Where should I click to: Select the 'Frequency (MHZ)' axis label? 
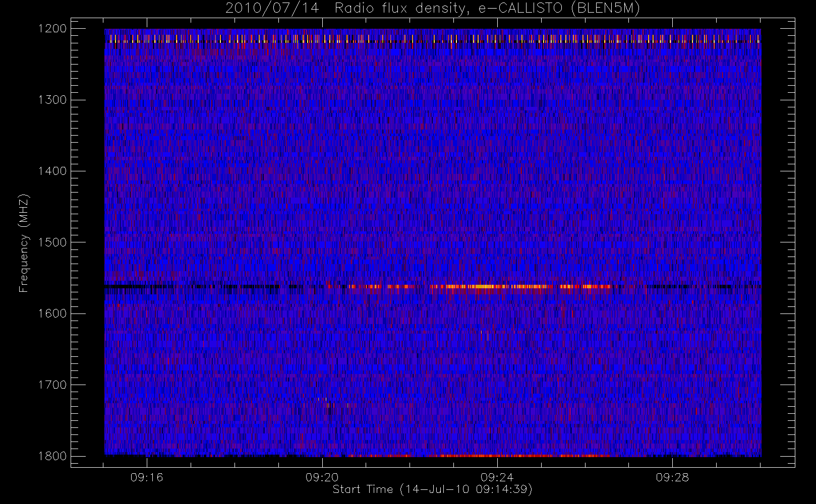(x=24, y=243)
